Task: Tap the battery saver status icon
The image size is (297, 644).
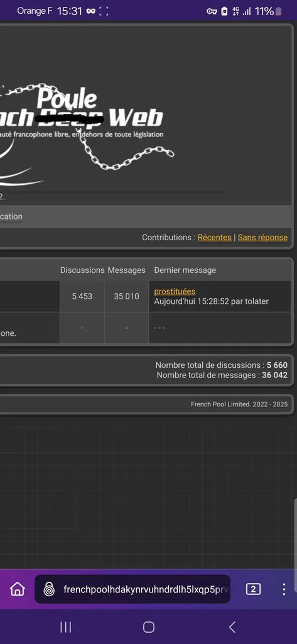Action: click(x=224, y=11)
